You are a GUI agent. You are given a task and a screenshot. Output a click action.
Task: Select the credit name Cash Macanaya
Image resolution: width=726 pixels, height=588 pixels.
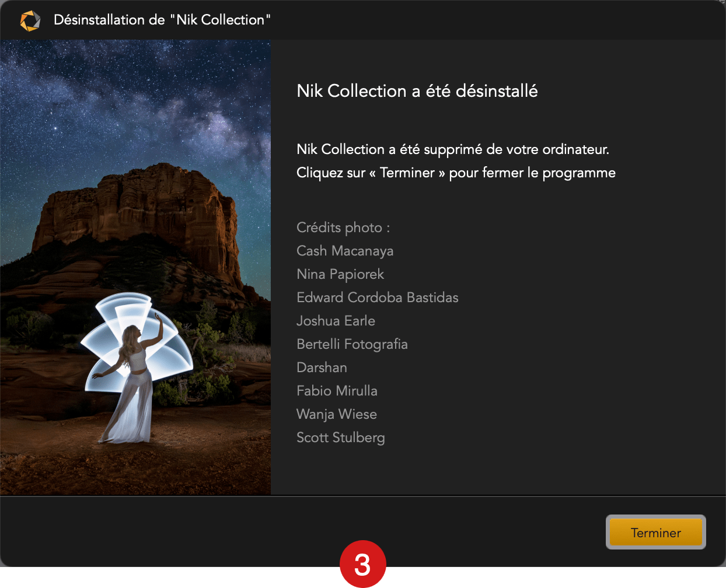click(x=345, y=251)
